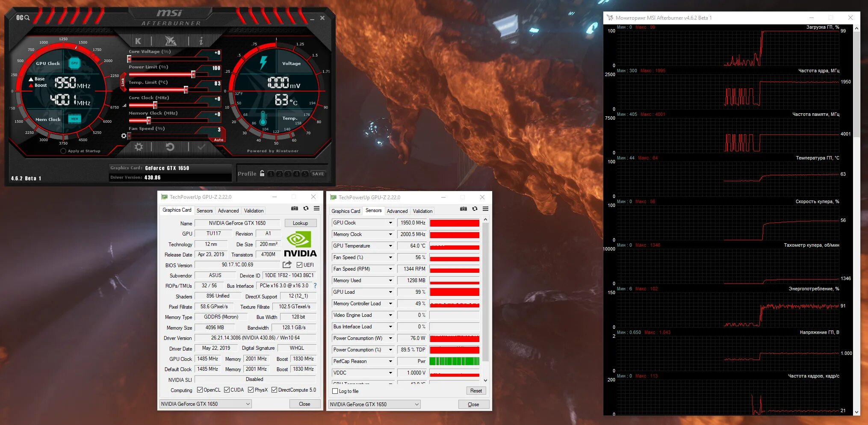
Task: Expand the Fan Speed (%) sensor dropdown
Action: click(390, 257)
